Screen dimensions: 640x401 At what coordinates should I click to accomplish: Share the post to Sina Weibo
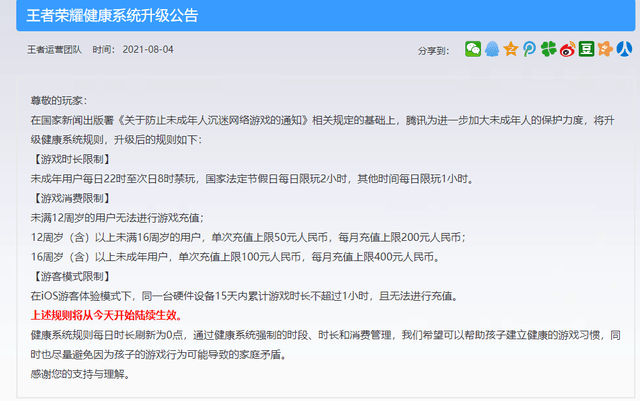point(567,49)
